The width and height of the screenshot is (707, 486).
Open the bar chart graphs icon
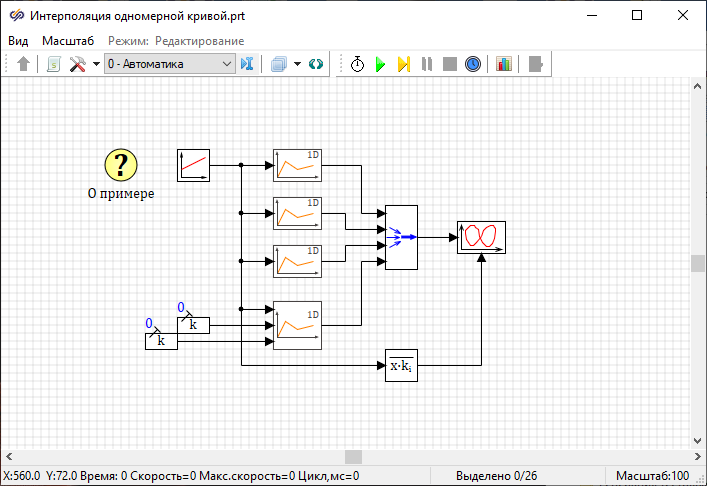coord(503,64)
